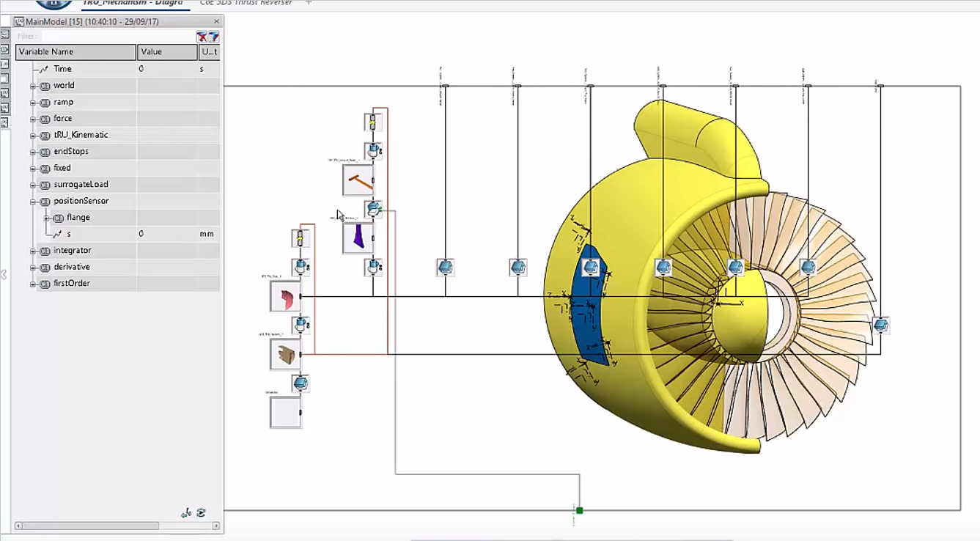Click the blue funnel filter icon
This screenshot has height=541, width=980.
click(213, 36)
